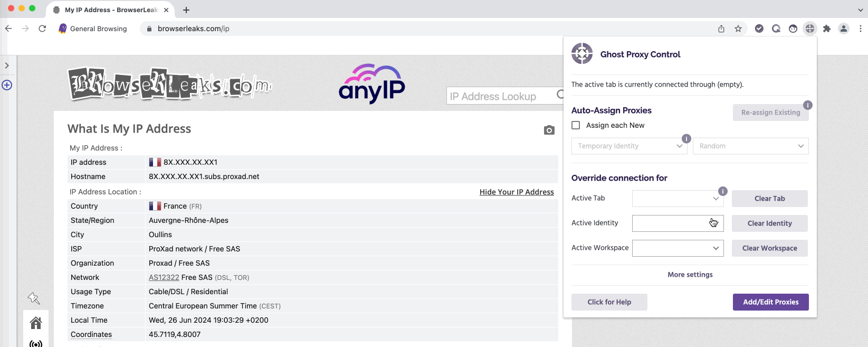Screen dimensions: 868x347
Task: Reload the current page
Action: tap(42, 29)
